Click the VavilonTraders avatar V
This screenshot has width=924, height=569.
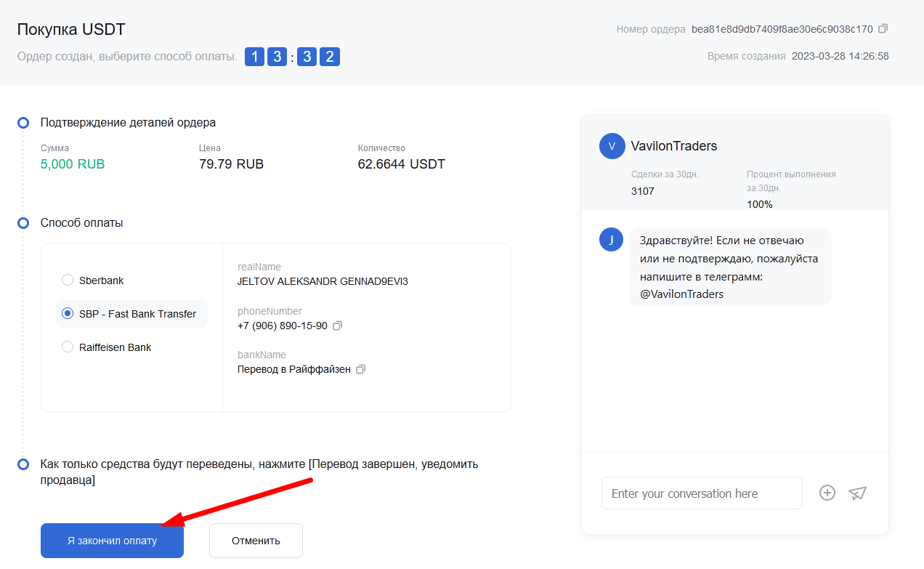pos(612,146)
